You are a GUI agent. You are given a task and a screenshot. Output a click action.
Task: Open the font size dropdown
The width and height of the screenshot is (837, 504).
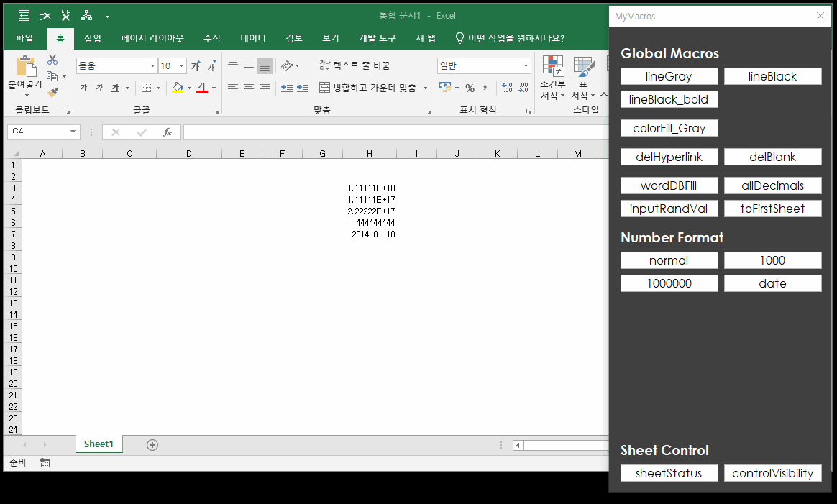coord(181,65)
